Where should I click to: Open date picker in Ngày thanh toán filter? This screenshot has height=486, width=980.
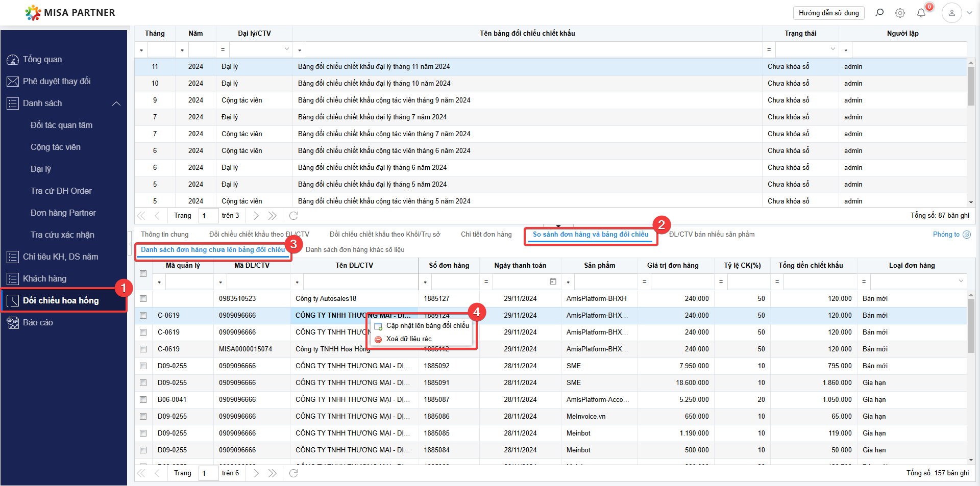click(x=553, y=282)
